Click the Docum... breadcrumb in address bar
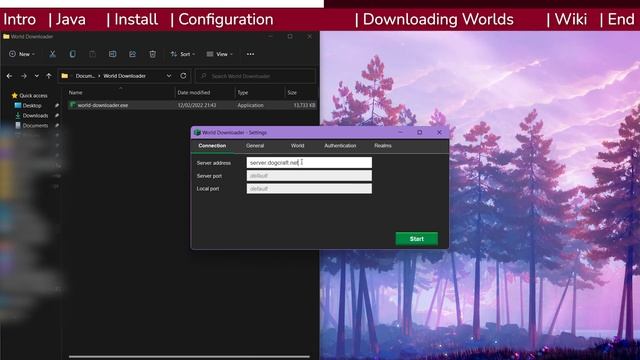The width and height of the screenshot is (640, 360). [x=85, y=76]
